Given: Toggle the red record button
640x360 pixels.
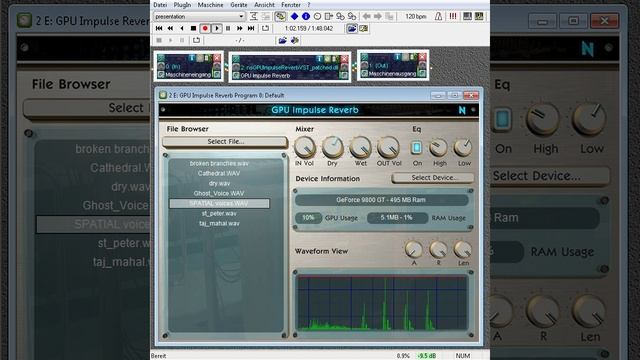Looking at the screenshot, I should [205, 28].
